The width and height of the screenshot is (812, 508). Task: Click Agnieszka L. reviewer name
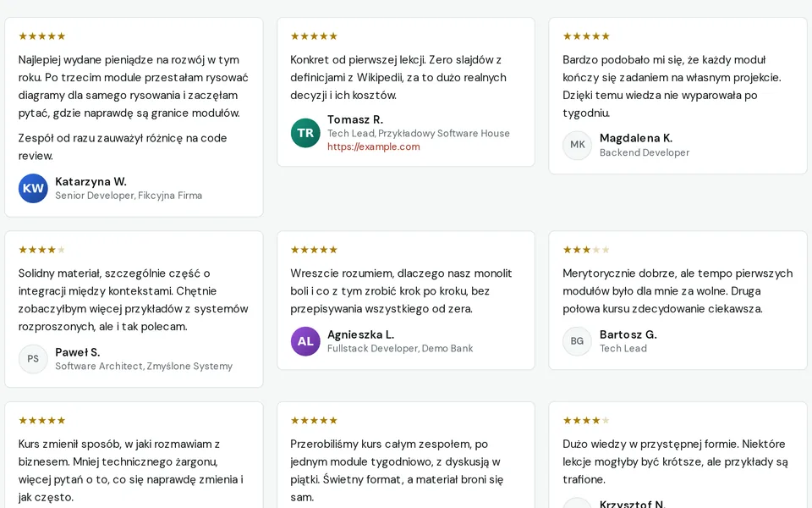click(x=360, y=334)
